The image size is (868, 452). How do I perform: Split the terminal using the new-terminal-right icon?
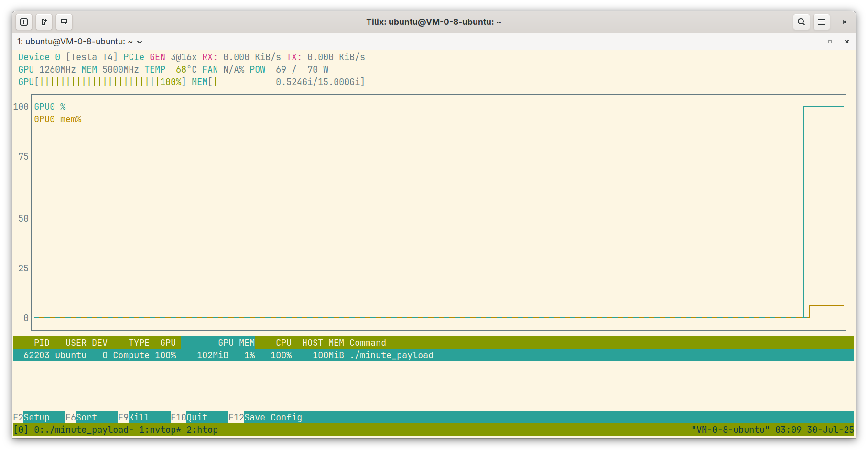pyautogui.click(x=43, y=22)
